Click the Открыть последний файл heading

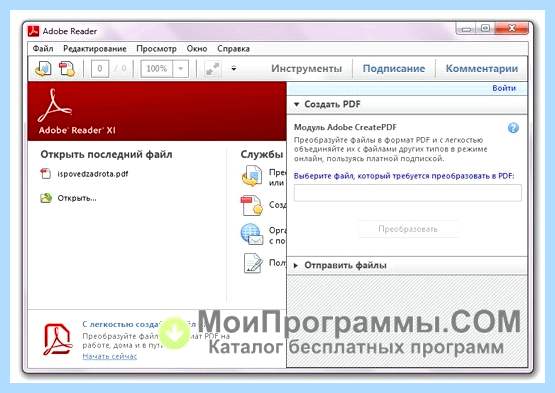106,154
